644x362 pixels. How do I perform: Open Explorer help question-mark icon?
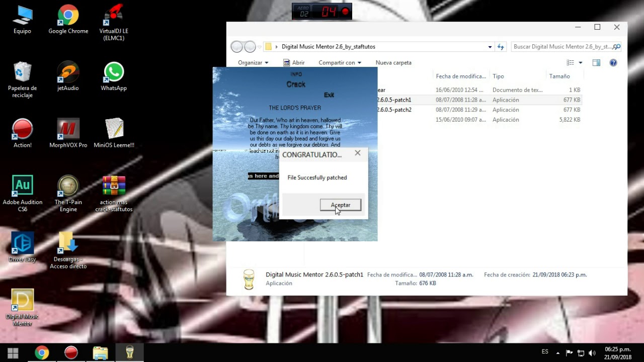[613, 62]
